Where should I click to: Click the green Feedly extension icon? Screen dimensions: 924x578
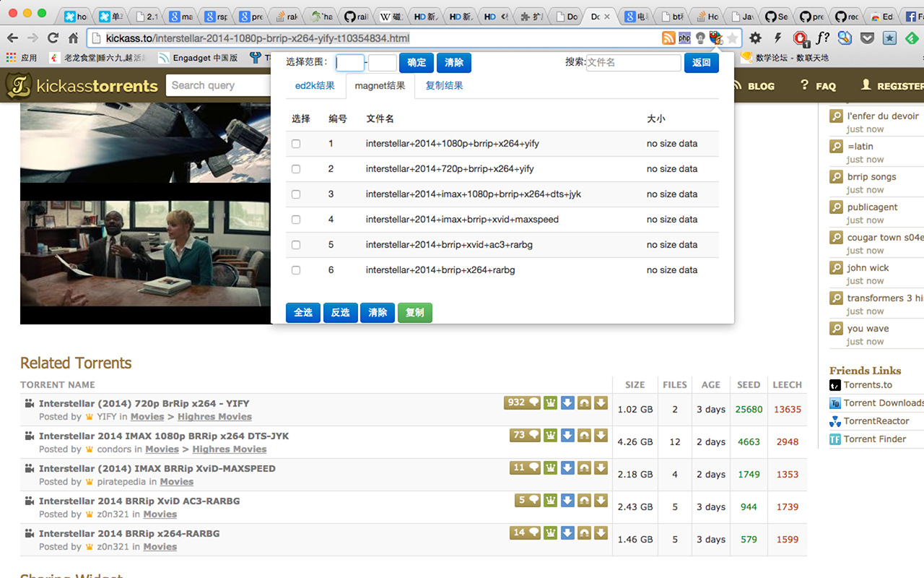click(x=912, y=38)
